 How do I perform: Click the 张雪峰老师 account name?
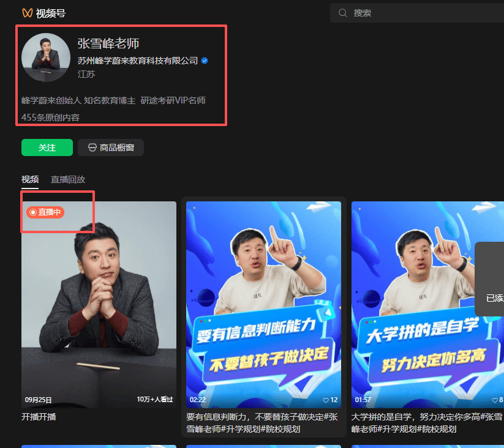108,43
